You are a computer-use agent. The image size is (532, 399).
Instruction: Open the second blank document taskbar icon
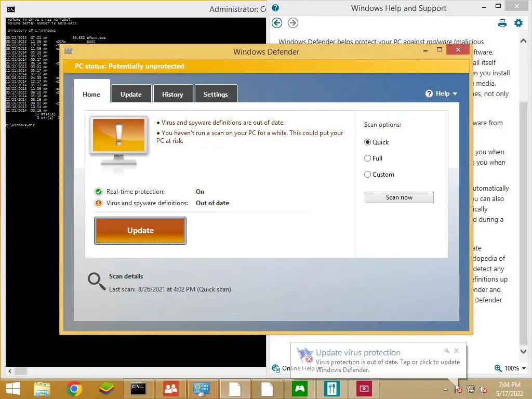coord(268,389)
